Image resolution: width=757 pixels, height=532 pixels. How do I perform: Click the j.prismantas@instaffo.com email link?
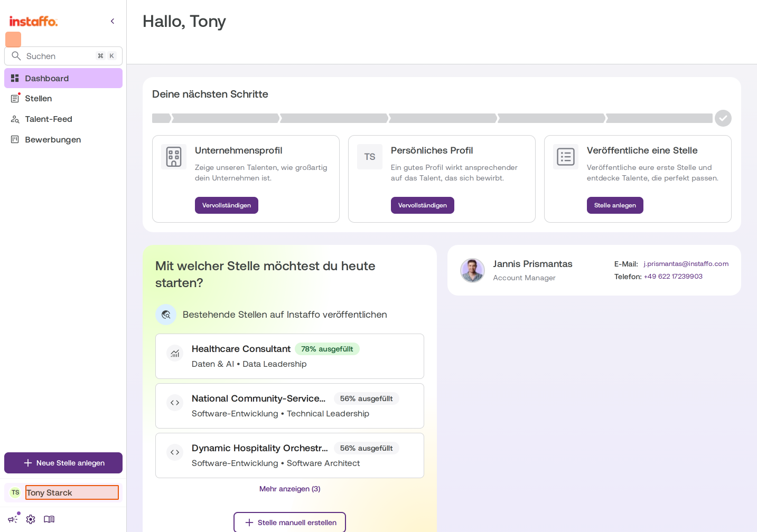point(686,264)
